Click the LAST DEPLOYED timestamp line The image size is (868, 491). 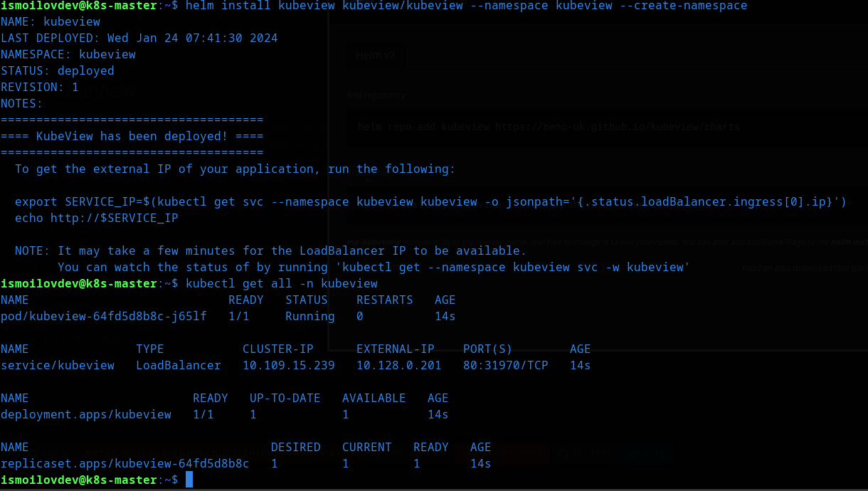point(139,38)
